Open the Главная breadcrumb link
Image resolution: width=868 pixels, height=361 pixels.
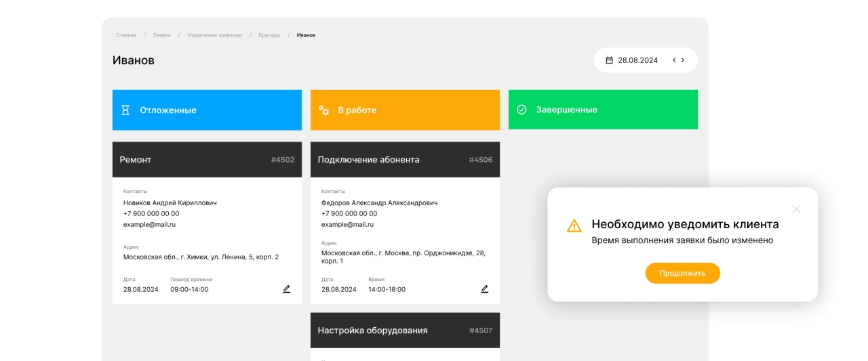[x=126, y=35]
